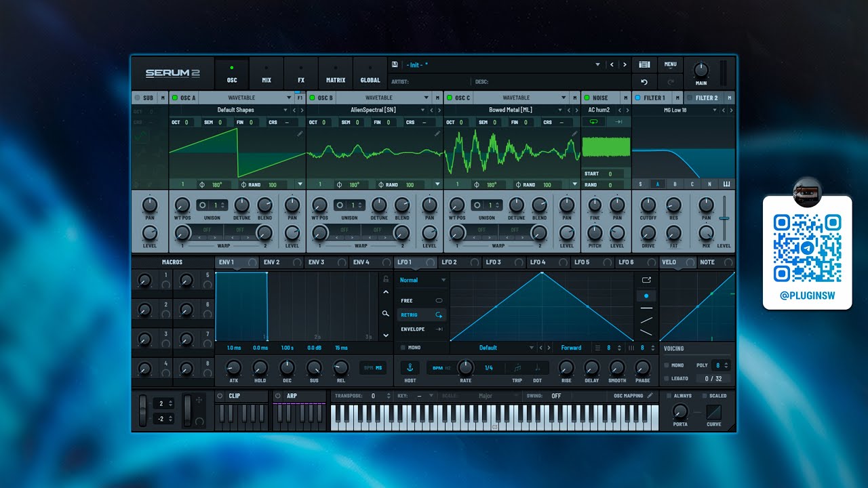Set LFO mode to FREE
Viewport: 868px width, 488px height.
[422, 300]
